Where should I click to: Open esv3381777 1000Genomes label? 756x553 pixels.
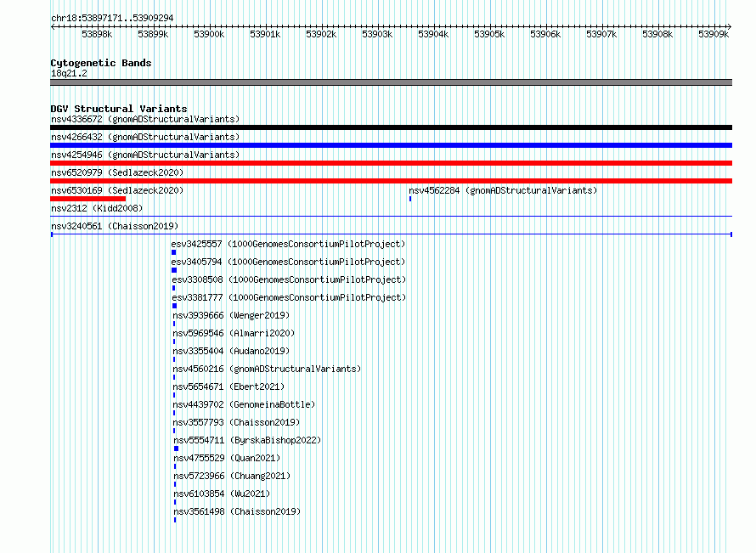(x=290, y=297)
